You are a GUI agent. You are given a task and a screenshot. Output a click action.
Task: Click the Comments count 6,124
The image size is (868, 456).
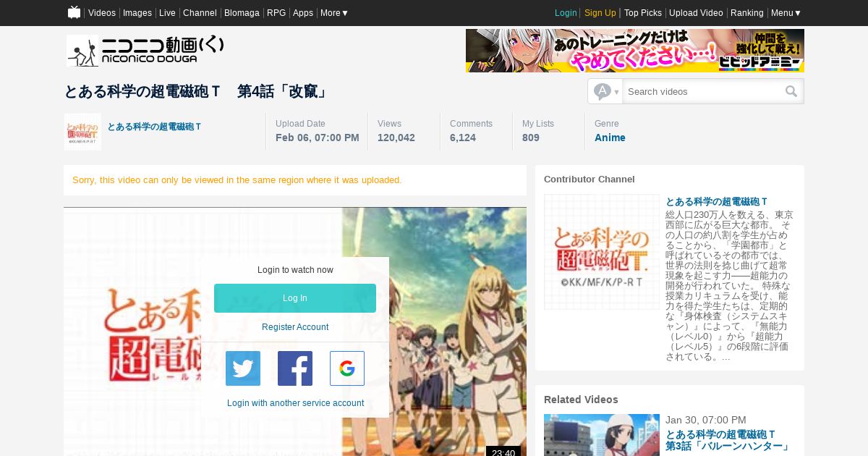463,138
